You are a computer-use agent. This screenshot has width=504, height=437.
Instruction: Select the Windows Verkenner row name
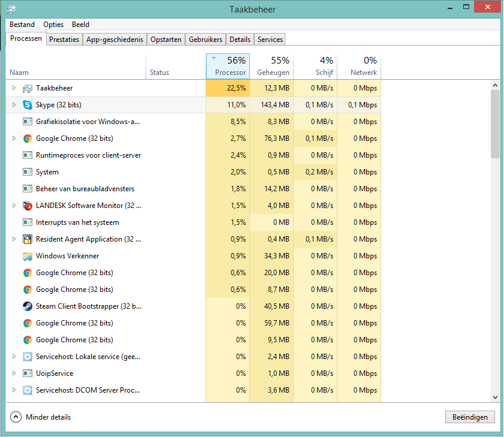click(68, 256)
